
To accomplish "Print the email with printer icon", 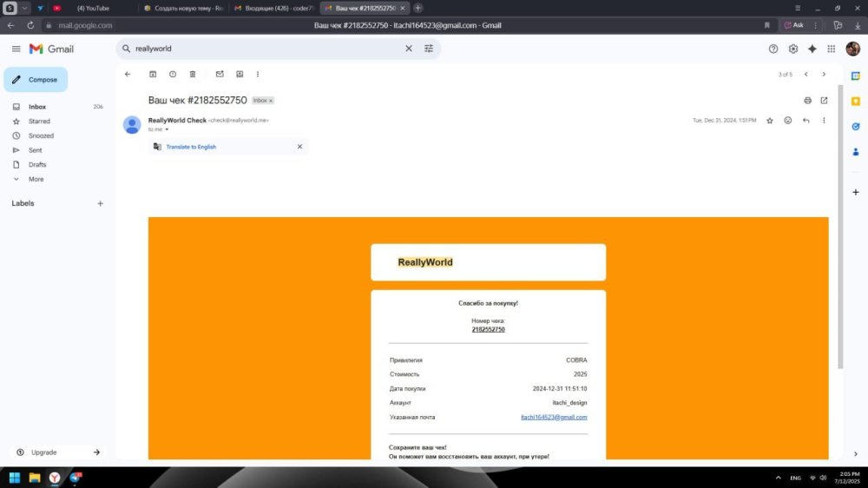I will (x=807, y=100).
